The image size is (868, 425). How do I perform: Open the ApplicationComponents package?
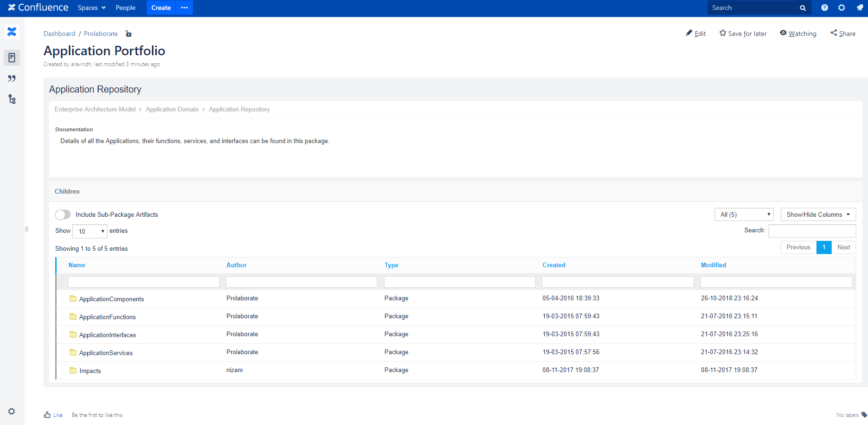point(111,299)
